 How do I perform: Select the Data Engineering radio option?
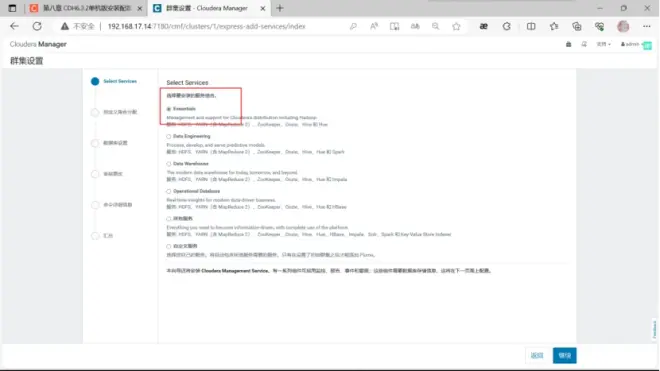tap(169, 136)
